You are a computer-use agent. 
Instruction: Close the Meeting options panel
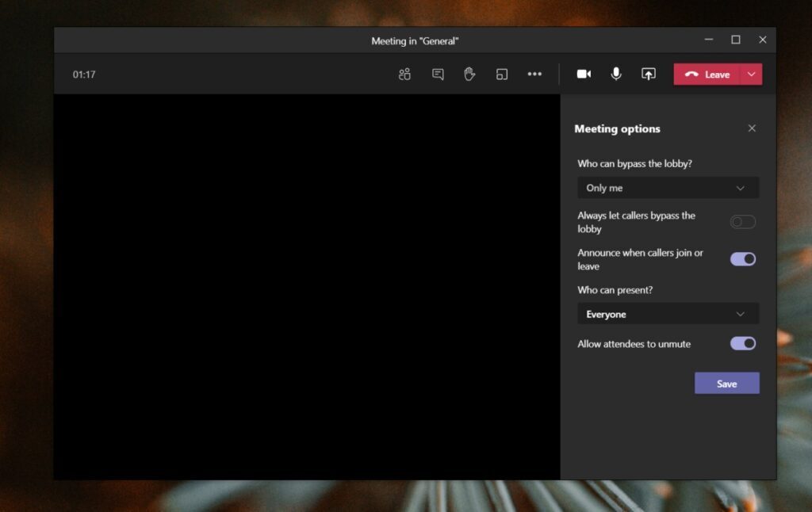click(x=752, y=128)
